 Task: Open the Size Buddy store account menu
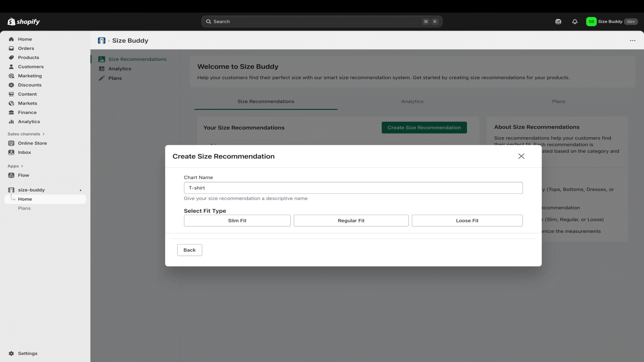(x=611, y=22)
